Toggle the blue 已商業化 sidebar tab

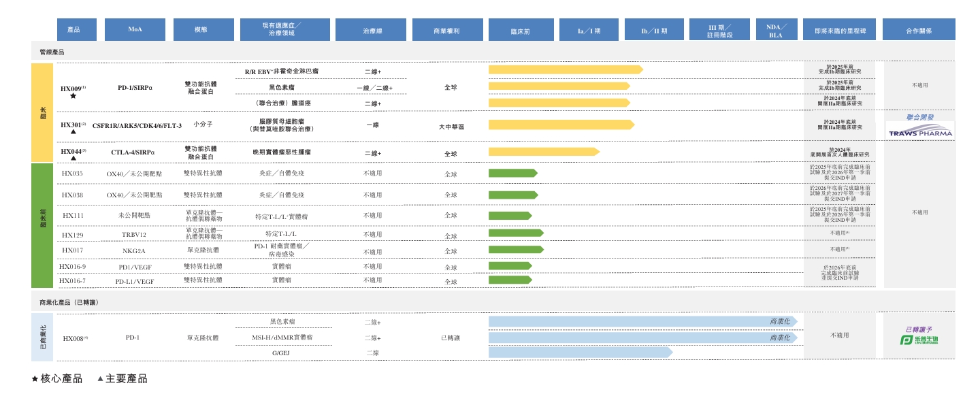coord(42,335)
